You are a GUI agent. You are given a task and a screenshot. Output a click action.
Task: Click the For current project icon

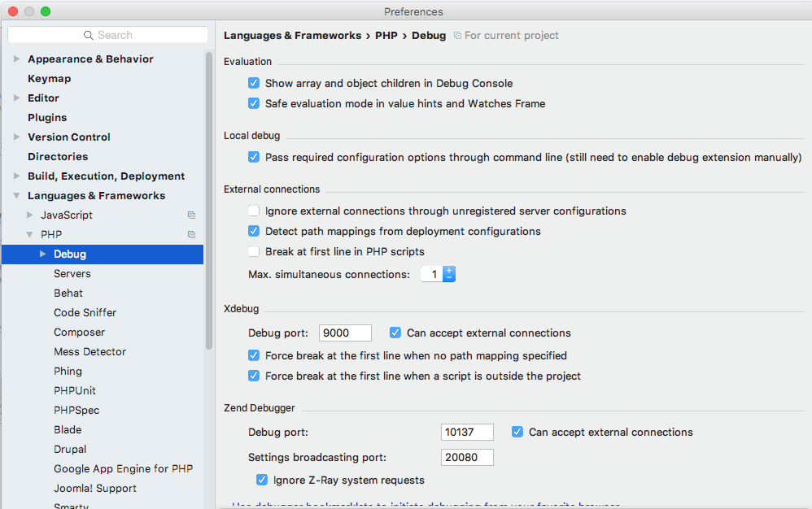click(x=457, y=36)
